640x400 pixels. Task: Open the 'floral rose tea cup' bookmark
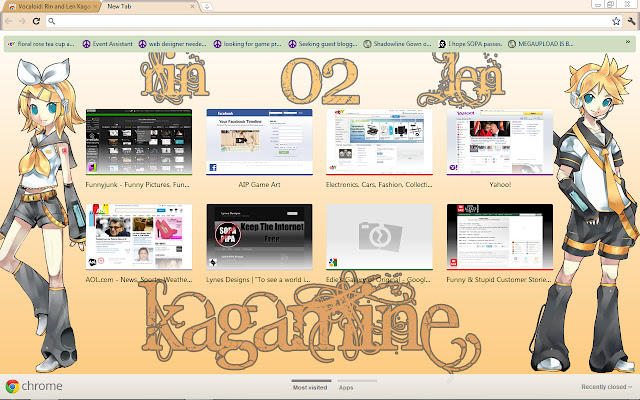41,44
